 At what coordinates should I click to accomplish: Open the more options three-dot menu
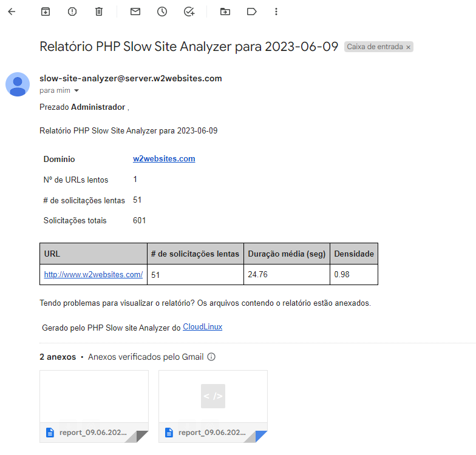(276, 12)
